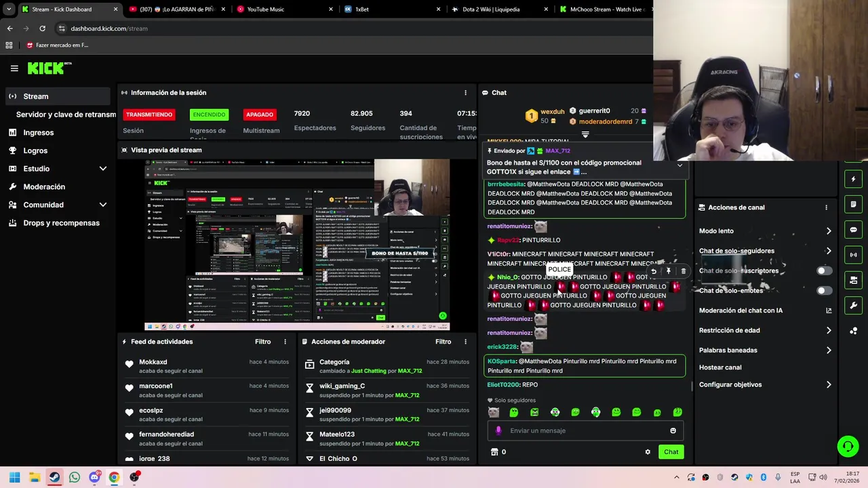The height and width of the screenshot is (488, 868).
Task: Expand Palabras baneadas settings
Action: pyautogui.click(x=829, y=350)
